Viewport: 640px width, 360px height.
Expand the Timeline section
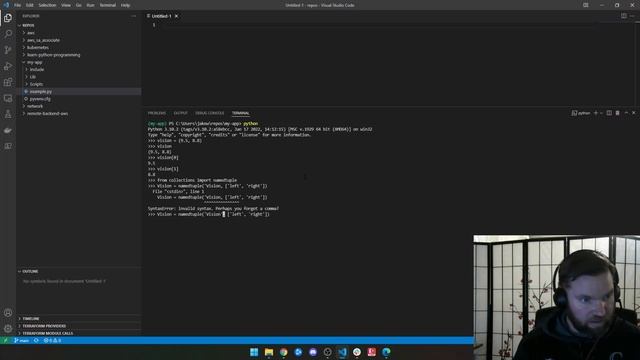pos(31,319)
